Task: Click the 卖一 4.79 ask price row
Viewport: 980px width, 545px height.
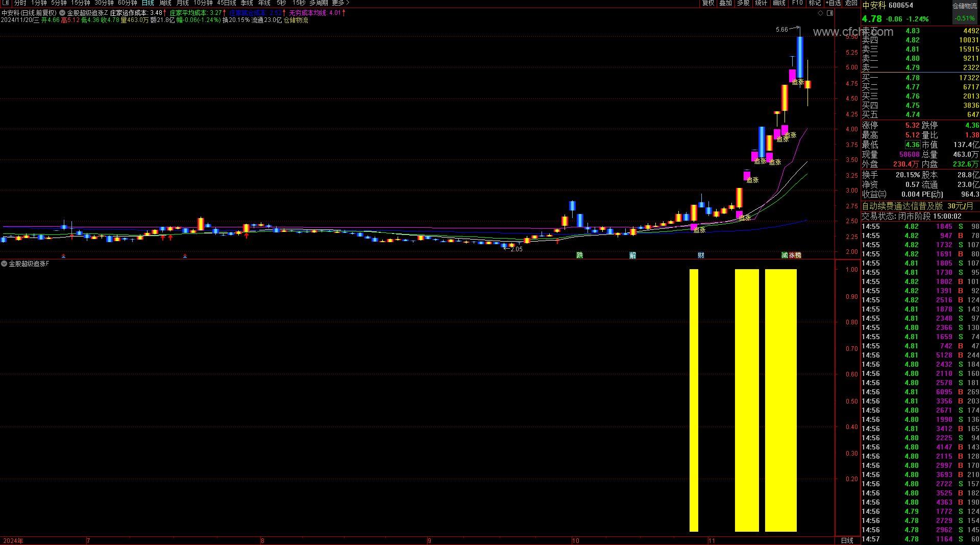Action: pyautogui.click(x=920, y=67)
